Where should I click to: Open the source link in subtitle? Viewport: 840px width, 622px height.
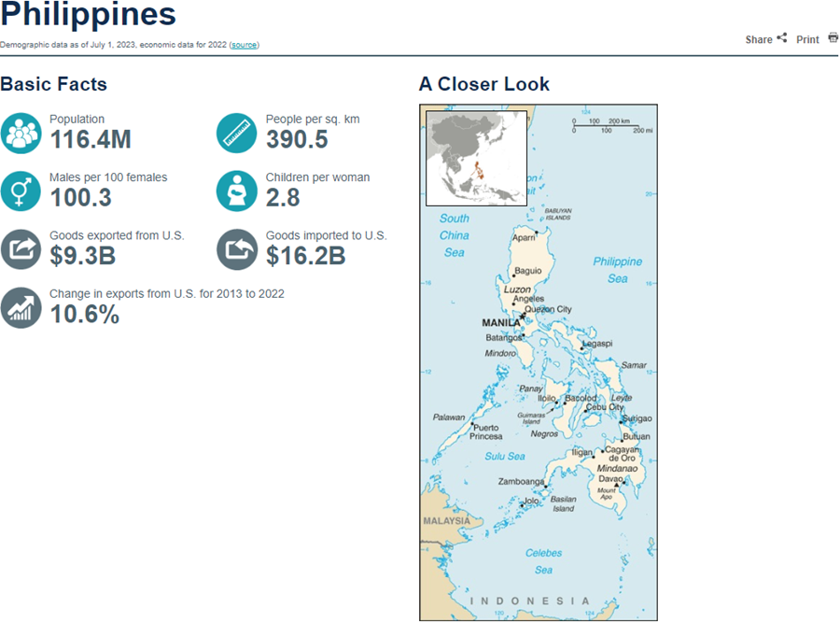tap(244, 45)
